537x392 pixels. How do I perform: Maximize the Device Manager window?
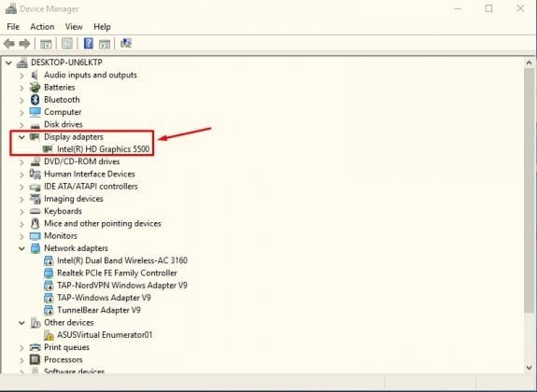[x=488, y=8]
